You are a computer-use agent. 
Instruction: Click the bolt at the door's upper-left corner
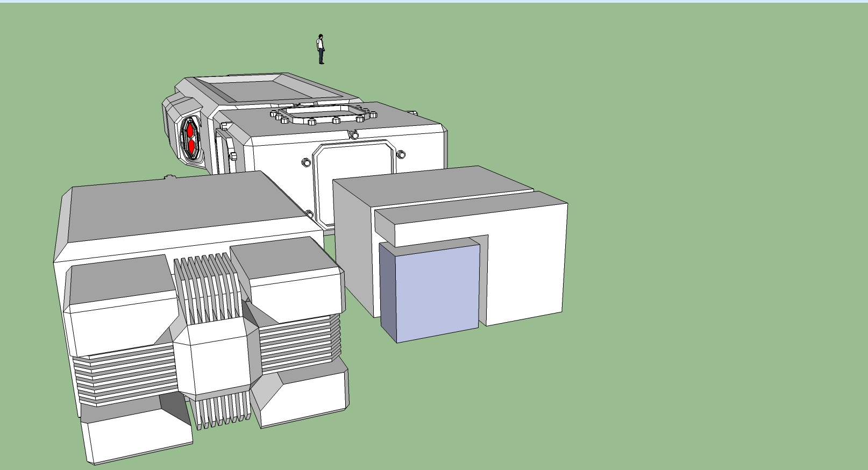[305, 162]
